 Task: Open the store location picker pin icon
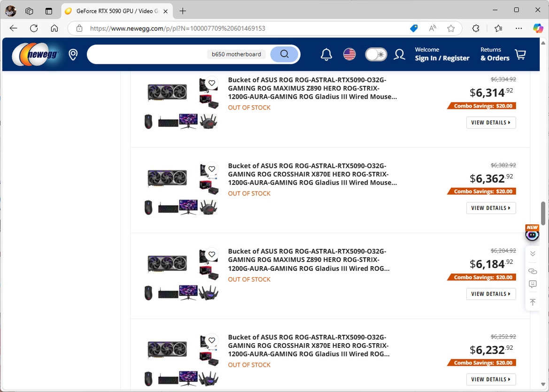click(73, 54)
